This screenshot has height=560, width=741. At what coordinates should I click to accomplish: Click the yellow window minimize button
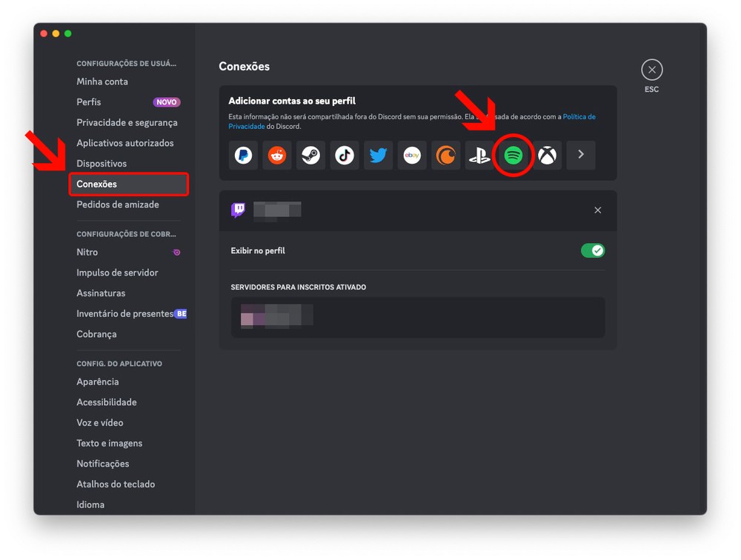click(x=56, y=33)
